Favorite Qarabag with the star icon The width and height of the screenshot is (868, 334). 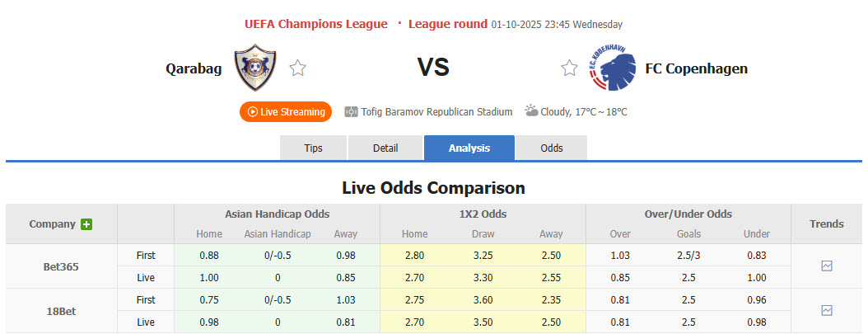298,68
